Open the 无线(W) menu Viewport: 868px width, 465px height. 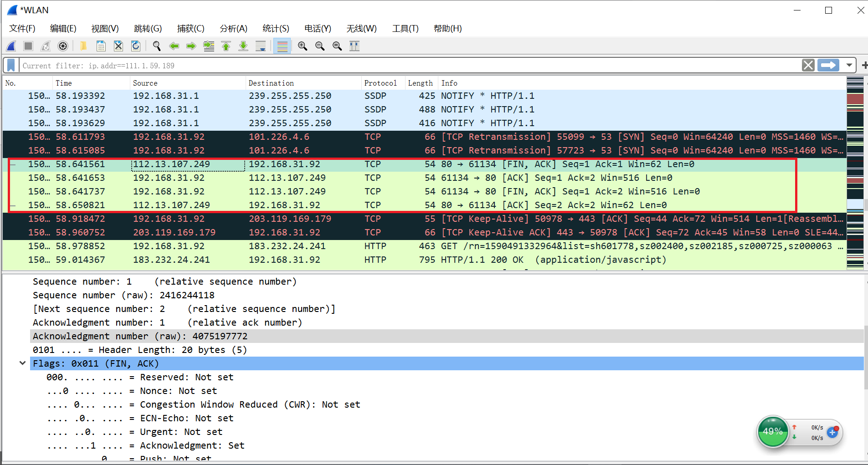pyautogui.click(x=361, y=28)
